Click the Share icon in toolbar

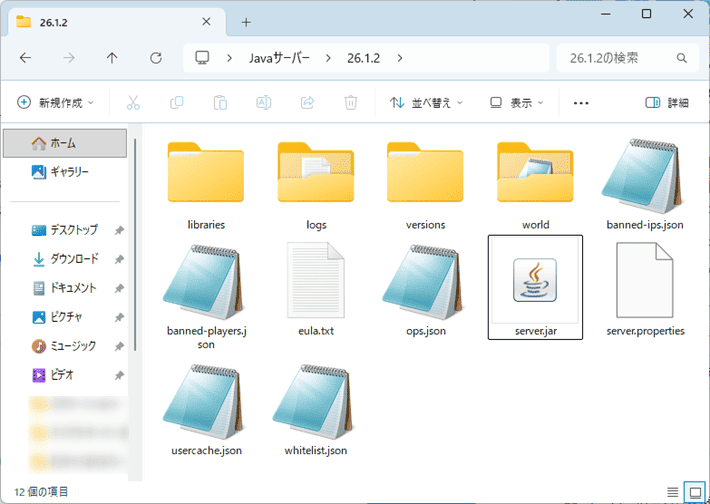307,103
